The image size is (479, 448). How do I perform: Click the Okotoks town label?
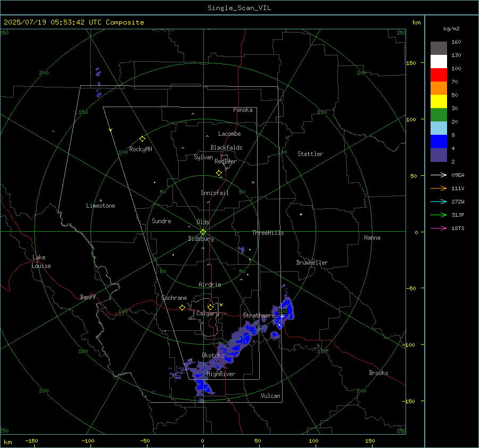(x=213, y=355)
